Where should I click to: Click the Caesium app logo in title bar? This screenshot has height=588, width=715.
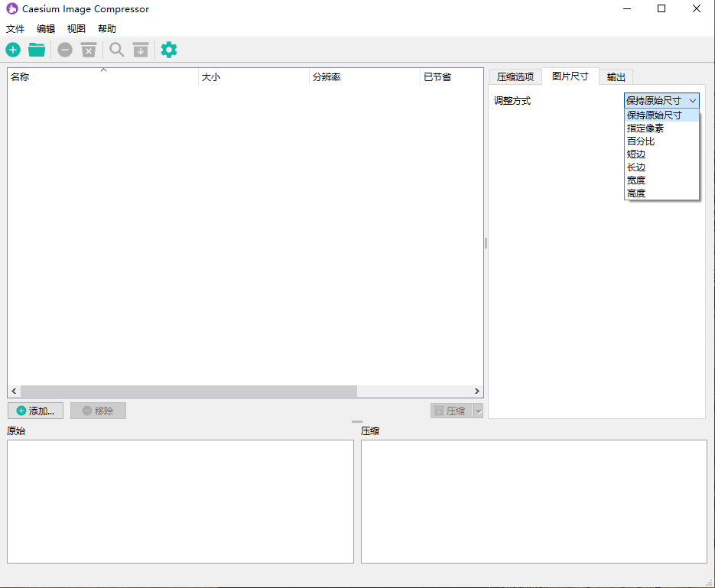(12, 9)
